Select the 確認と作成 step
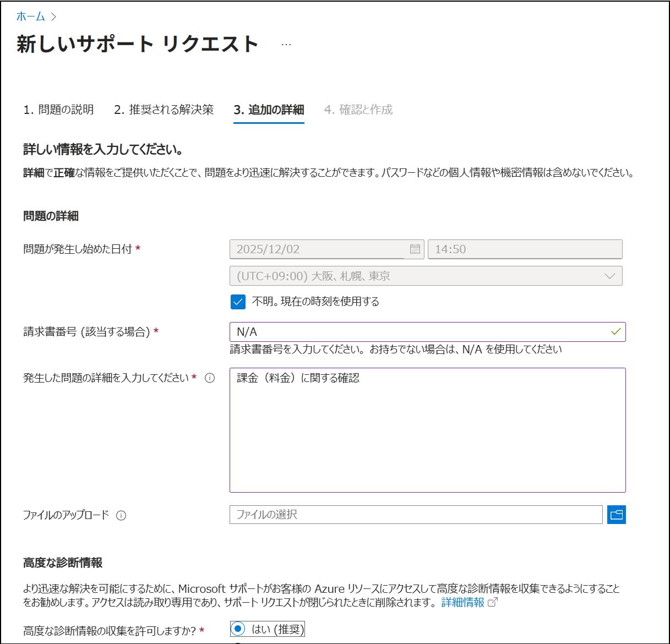 (x=358, y=110)
